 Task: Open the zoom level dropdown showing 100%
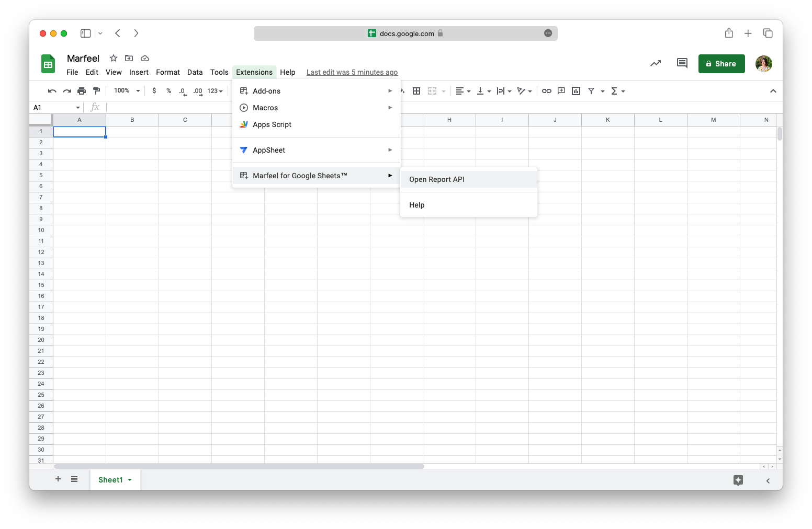pos(125,90)
